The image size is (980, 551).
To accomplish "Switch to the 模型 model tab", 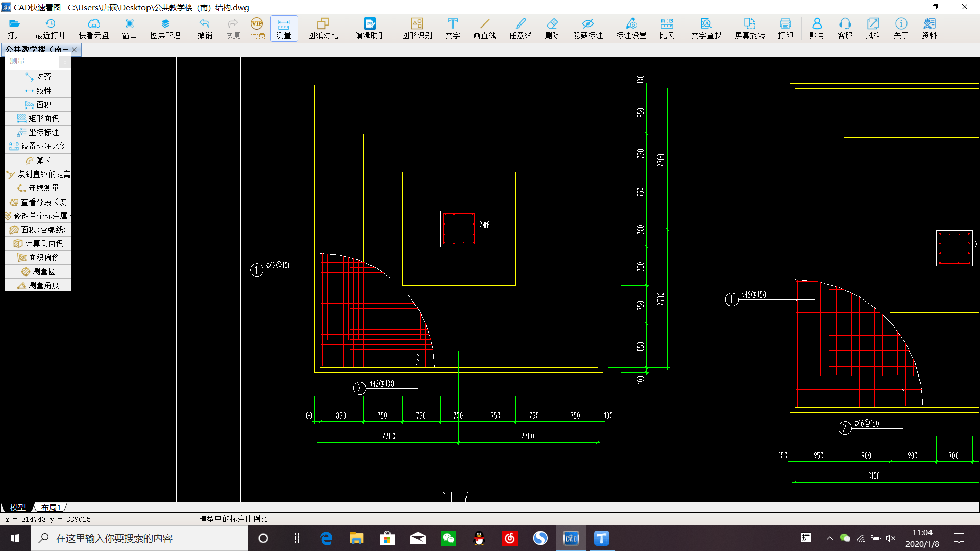I will click(x=18, y=507).
